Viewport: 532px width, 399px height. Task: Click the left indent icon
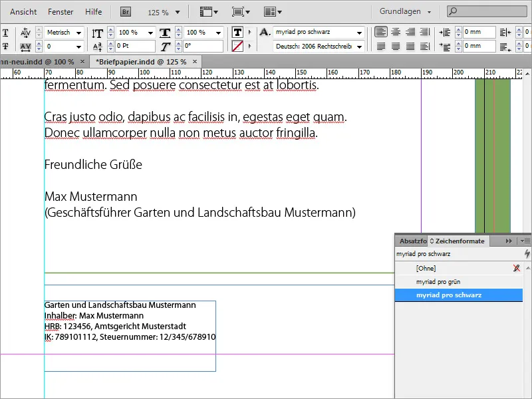pos(444,33)
